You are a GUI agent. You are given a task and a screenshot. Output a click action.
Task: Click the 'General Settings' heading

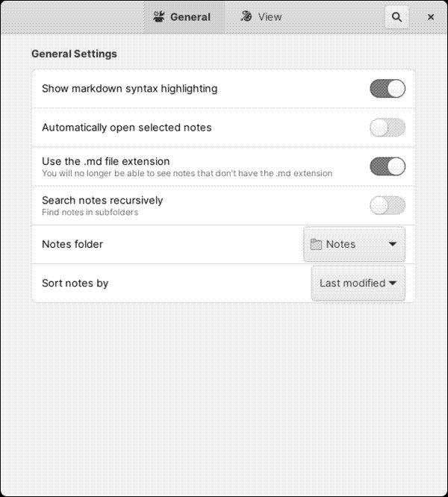pyautogui.click(x=74, y=54)
